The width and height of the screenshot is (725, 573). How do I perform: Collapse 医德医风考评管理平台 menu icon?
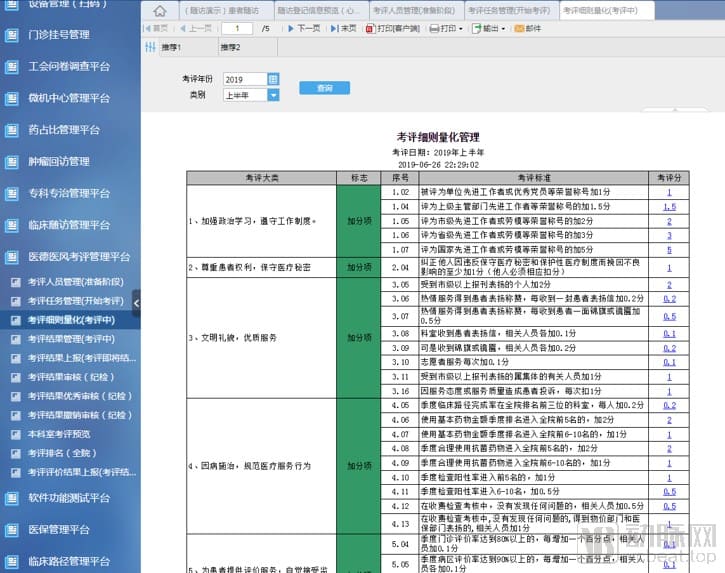tap(12, 257)
